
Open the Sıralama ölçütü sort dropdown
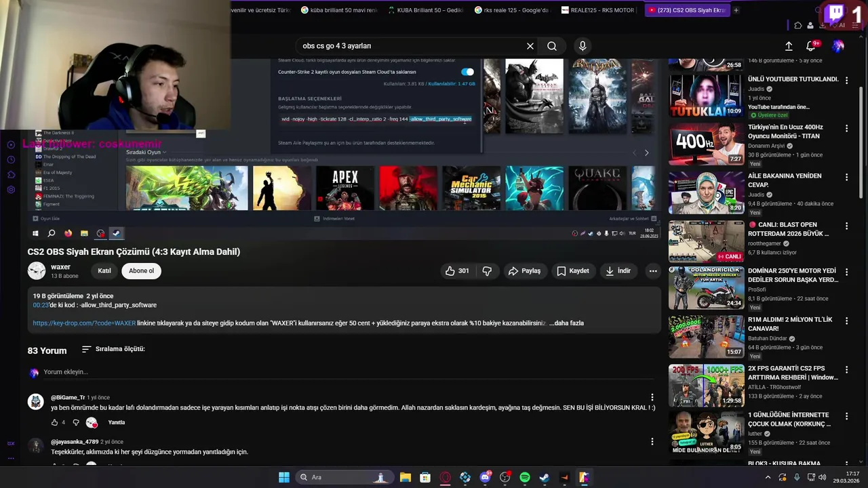(113, 349)
